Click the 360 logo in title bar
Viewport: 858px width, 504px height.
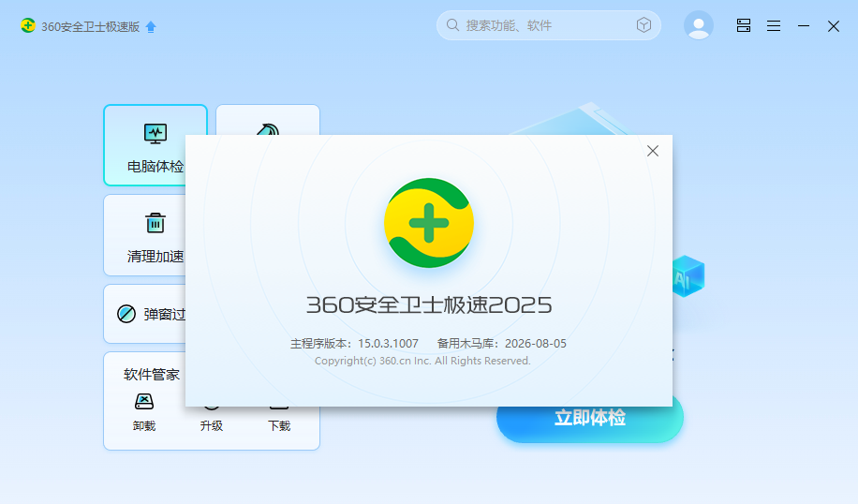28,25
